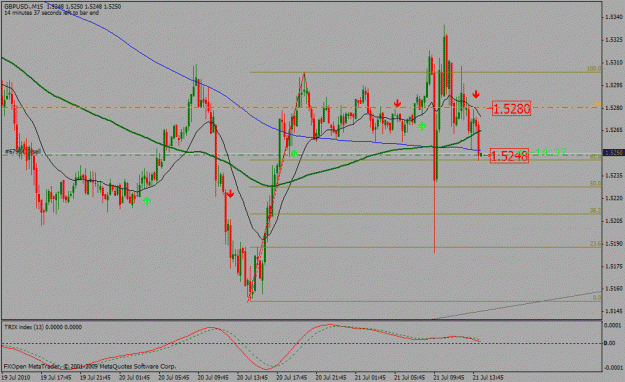Click the red sell arrow nearest the 1.5280 box
Viewport: 625px width, 382px height.
click(476, 94)
